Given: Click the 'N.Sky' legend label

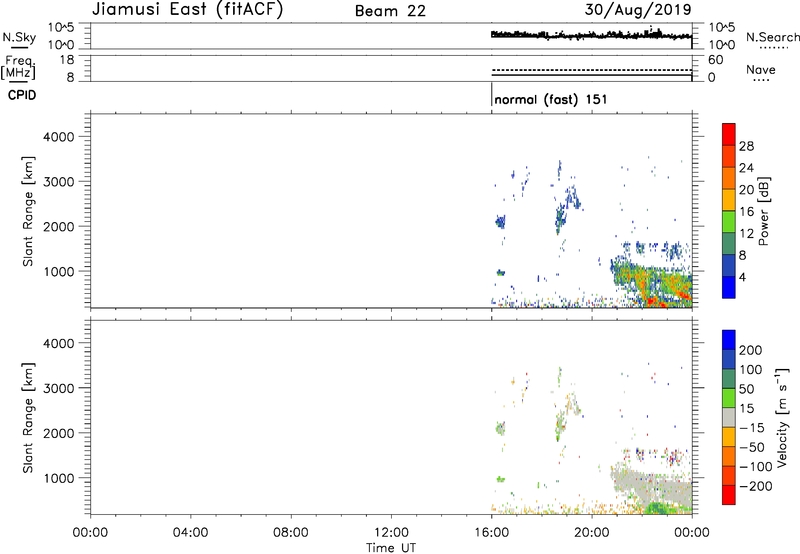Looking at the screenshot, I should click(x=19, y=37).
